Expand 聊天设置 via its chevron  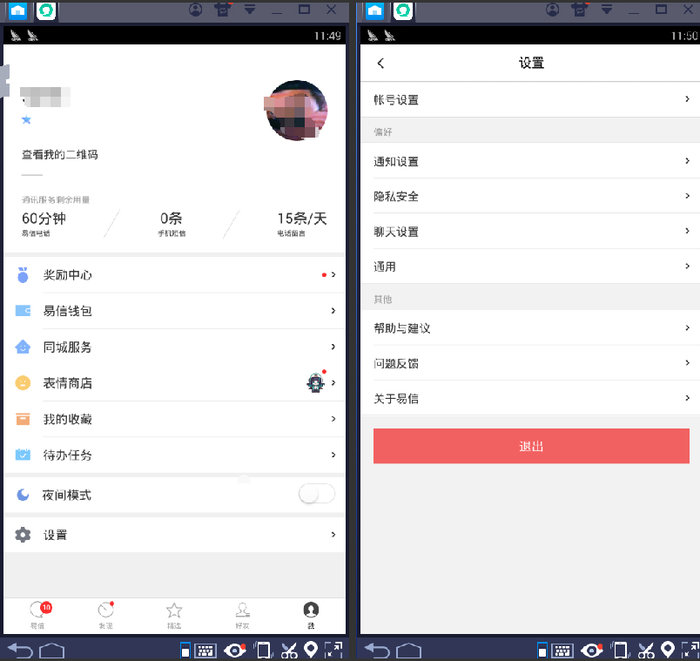click(x=687, y=231)
